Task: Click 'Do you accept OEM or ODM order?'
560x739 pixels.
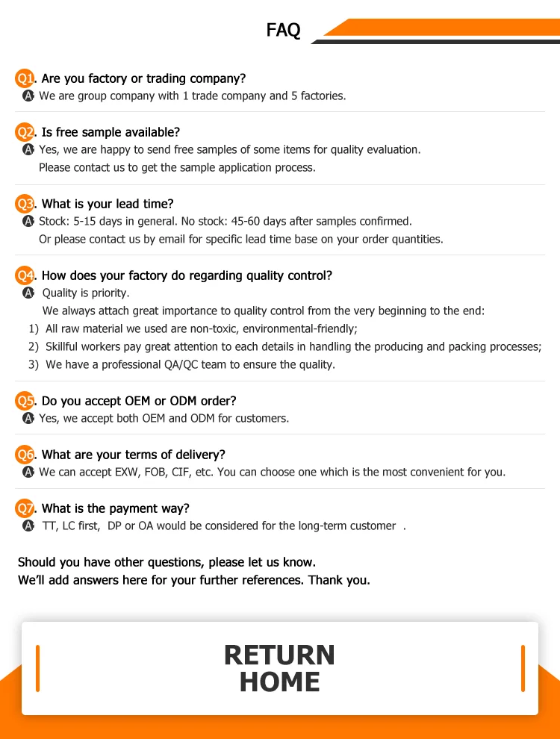Action: click(139, 401)
